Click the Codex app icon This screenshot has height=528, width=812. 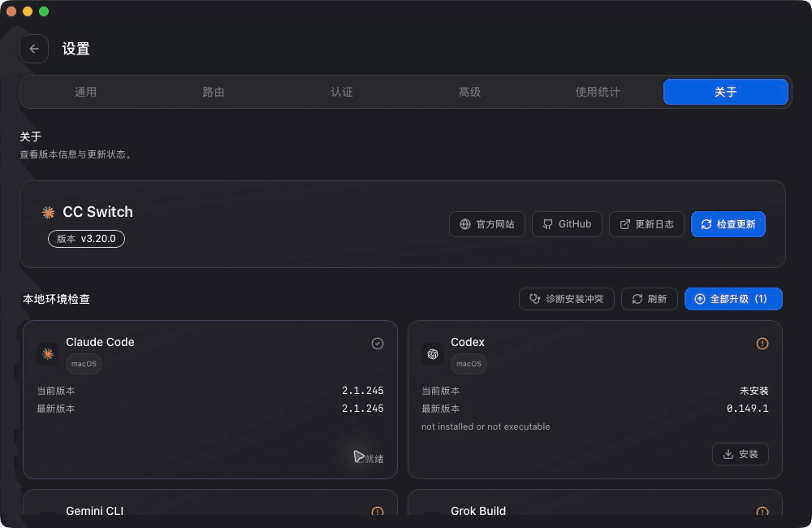[x=433, y=354]
